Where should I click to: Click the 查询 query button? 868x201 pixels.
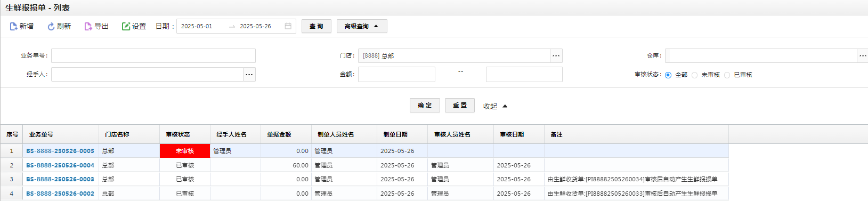pyautogui.click(x=317, y=26)
